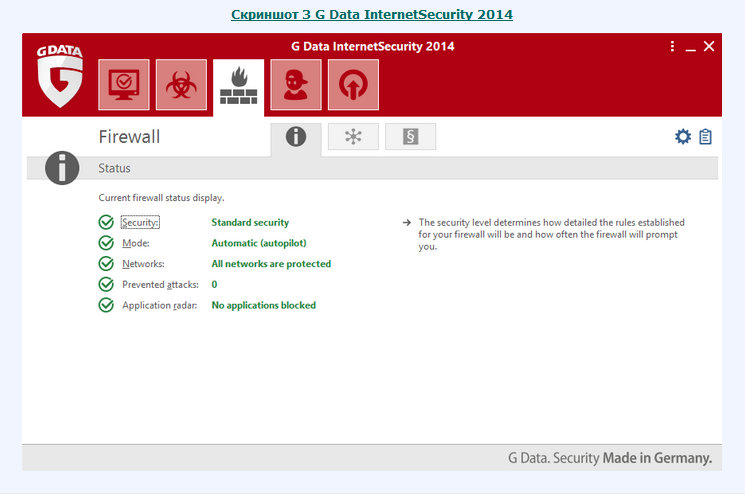This screenshot has width=745, height=495.
Task: Minimize the G Data window
Action: 690,48
